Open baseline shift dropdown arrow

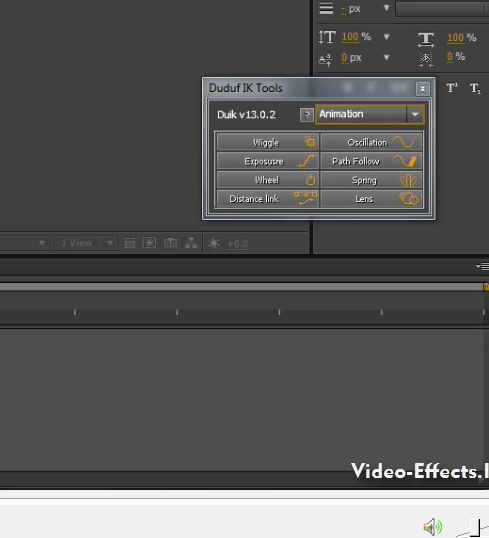pos(386,57)
